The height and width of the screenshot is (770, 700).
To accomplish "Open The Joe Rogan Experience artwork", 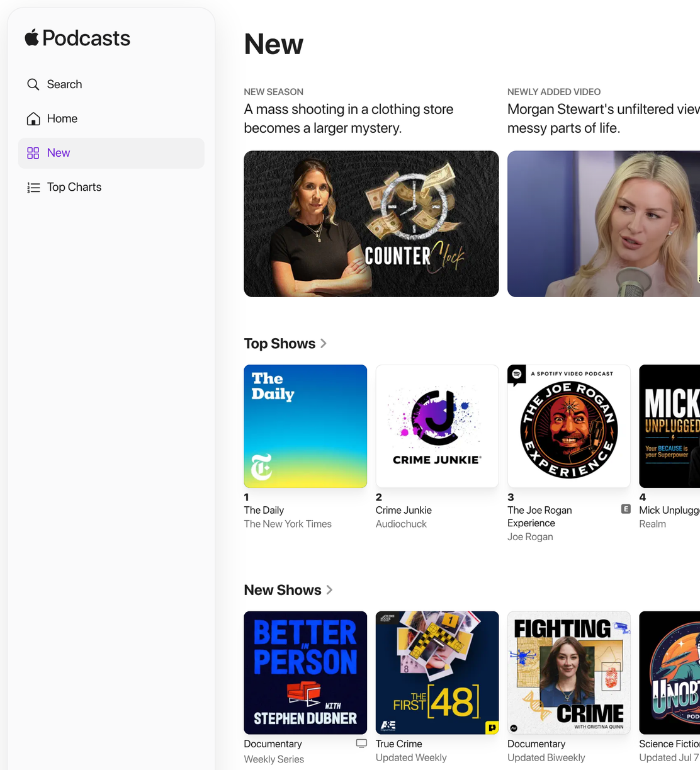I will click(x=569, y=426).
